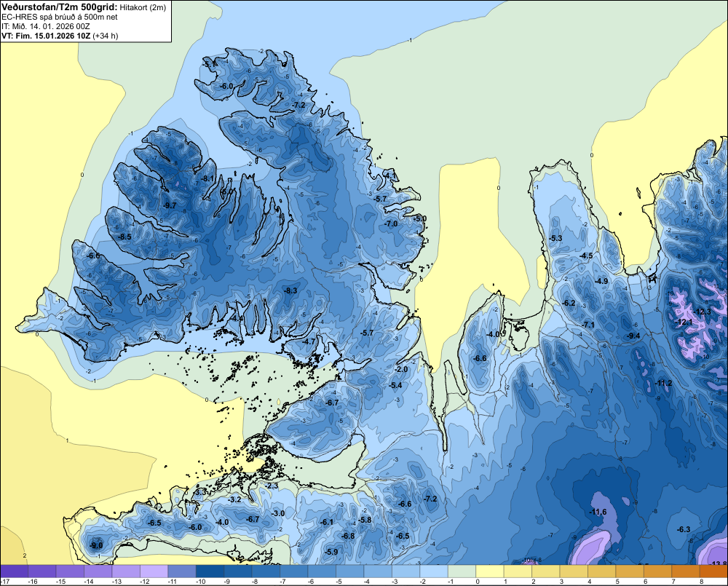The image size is (728, 586).
Task: Click the legend swatch between 3 and 4
Action: click(574, 571)
